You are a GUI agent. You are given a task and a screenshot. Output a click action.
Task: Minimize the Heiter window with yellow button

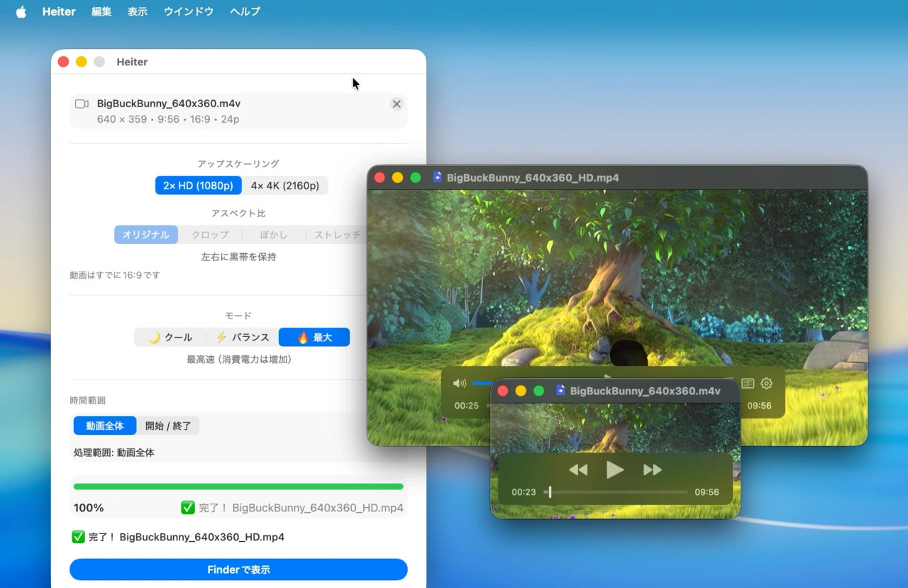[81, 62]
